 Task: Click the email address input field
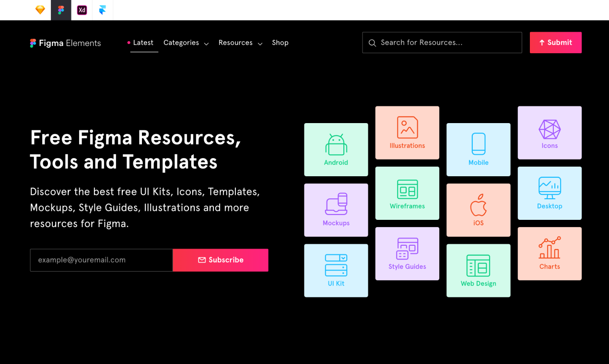point(101,260)
